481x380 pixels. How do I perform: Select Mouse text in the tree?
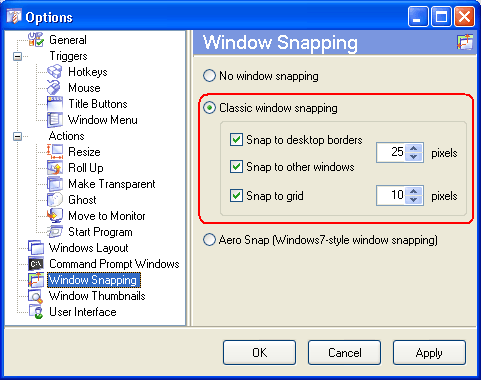(x=84, y=88)
